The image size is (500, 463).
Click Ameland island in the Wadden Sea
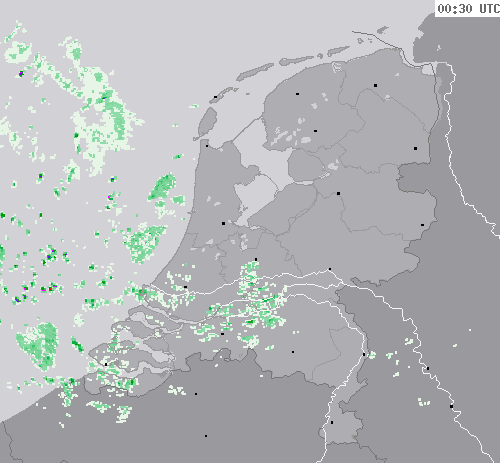click(296, 60)
